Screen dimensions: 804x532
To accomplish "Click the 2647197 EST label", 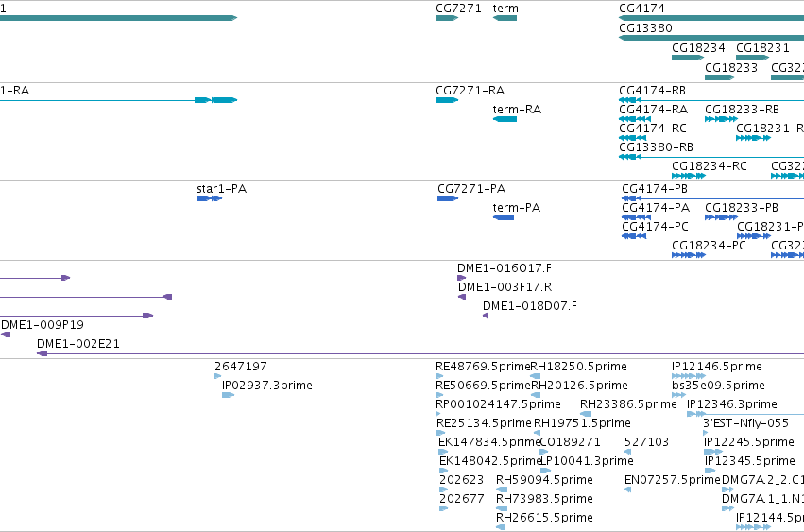I will point(241,367).
